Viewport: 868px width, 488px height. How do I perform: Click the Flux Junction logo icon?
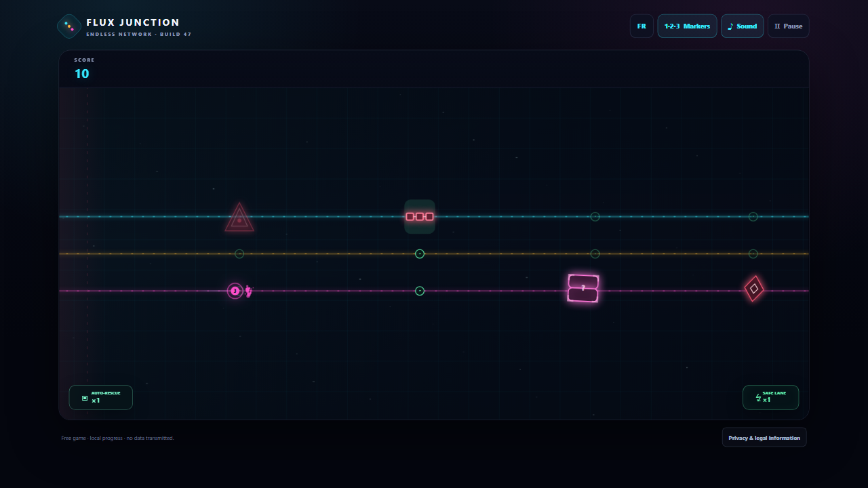pos(69,26)
